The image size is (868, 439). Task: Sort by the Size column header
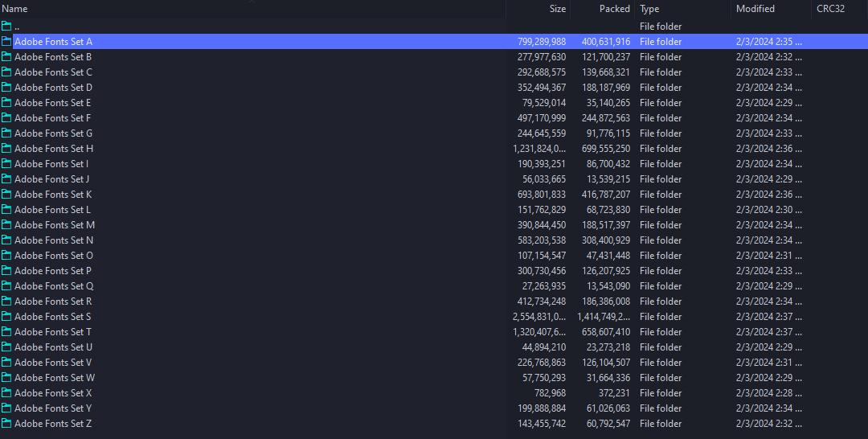tap(558, 9)
